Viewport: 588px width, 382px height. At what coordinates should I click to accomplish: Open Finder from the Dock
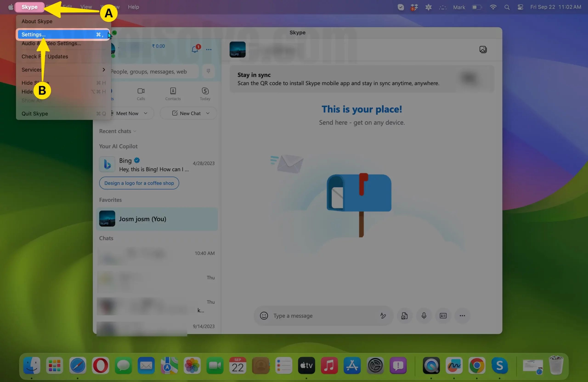coord(32,365)
